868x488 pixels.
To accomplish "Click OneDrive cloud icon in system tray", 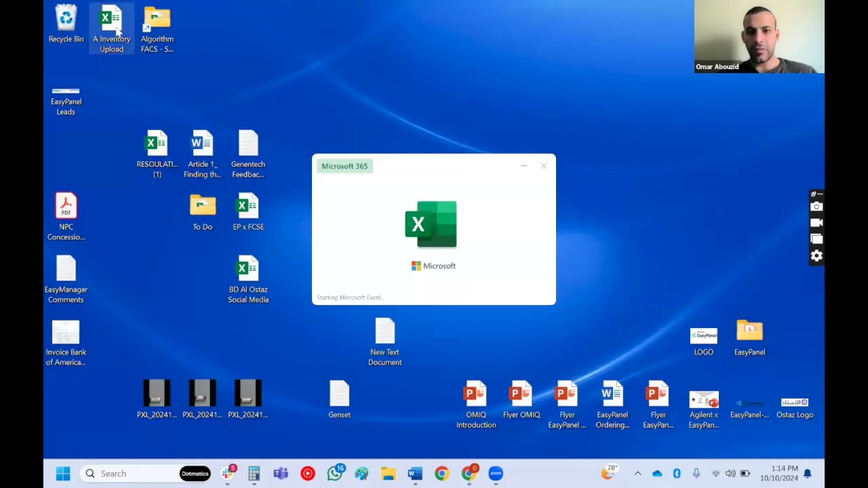I will 657,474.
